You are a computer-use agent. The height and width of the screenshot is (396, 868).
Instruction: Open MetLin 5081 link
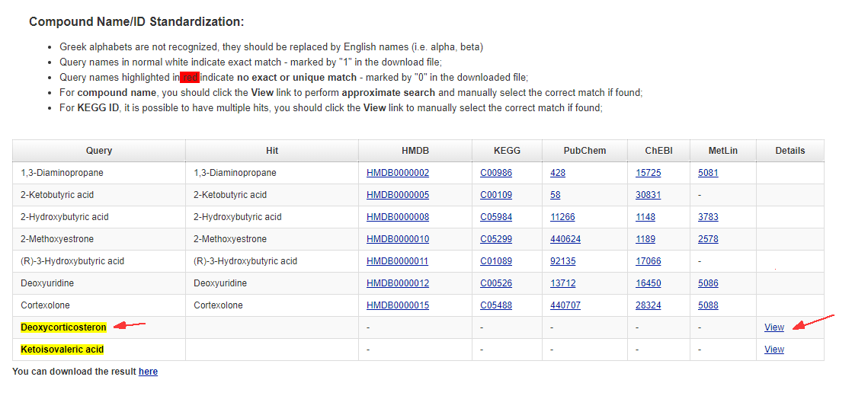[x=707, y=173]
